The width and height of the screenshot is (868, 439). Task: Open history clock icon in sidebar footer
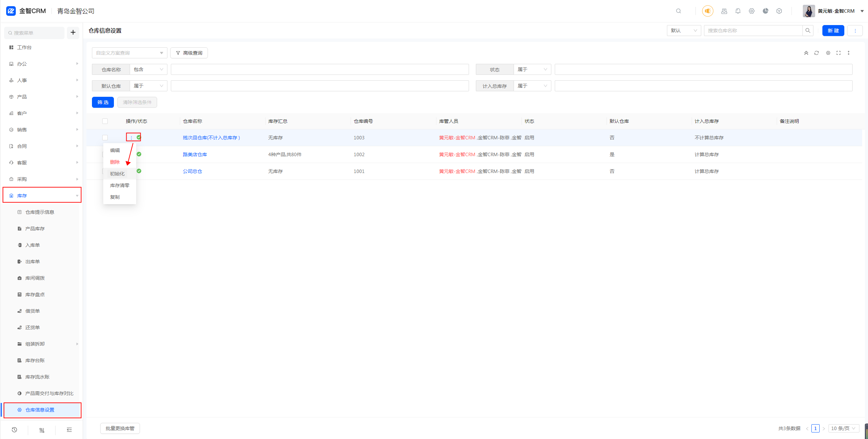point(14,430)
